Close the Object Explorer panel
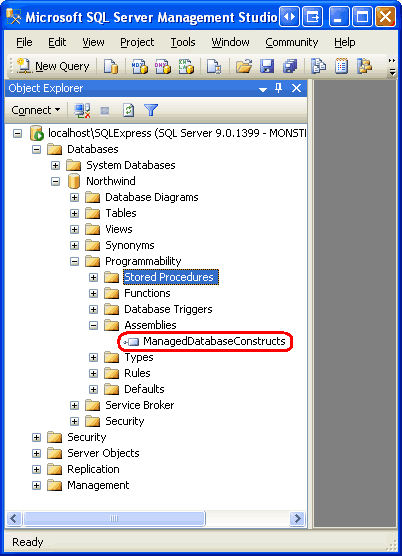 [296, 88]
